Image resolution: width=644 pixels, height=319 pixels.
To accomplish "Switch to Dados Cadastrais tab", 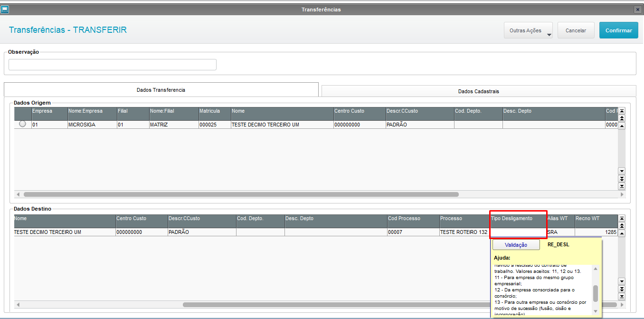I will coord(479,91).
